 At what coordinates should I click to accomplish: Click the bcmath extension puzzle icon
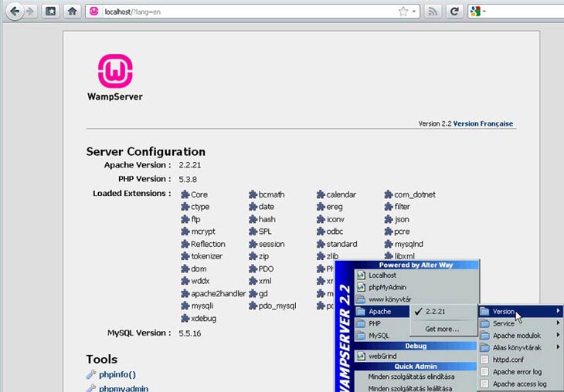253,194
